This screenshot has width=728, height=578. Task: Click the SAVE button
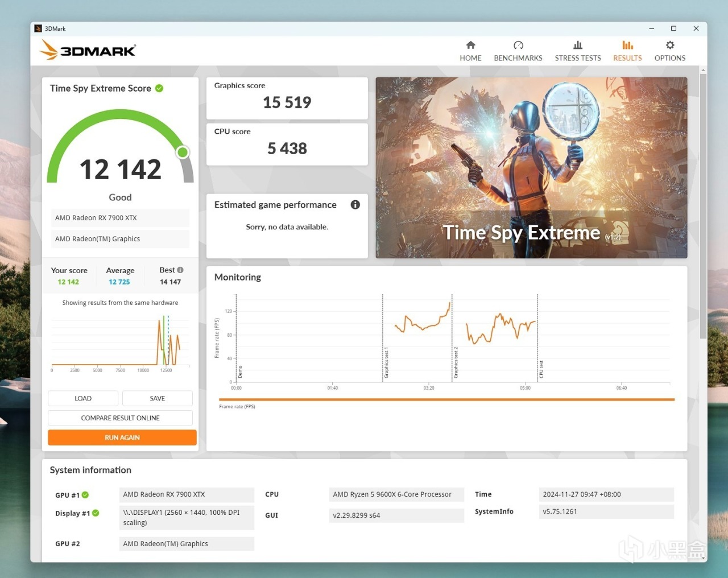tap(158, 398)
